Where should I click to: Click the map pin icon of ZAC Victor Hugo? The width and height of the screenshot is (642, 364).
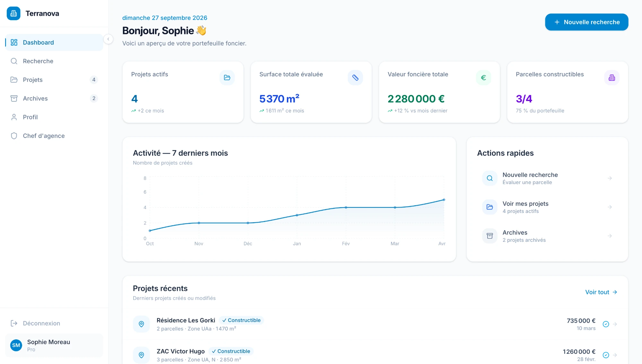coord(141,355)
